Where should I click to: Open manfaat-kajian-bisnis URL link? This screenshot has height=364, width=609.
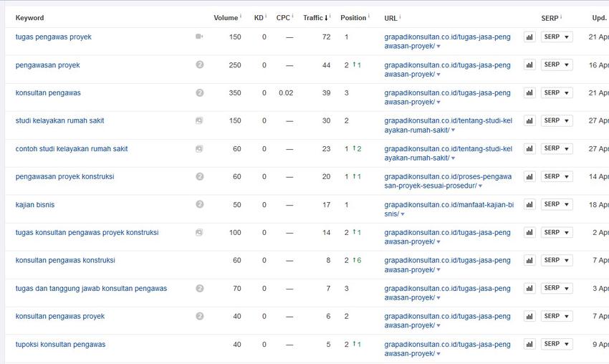pos(449,209)
